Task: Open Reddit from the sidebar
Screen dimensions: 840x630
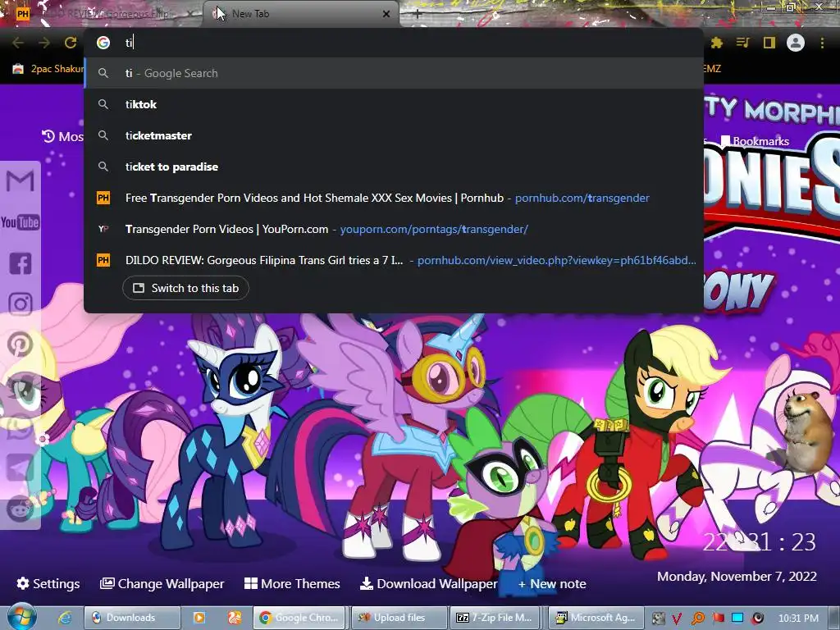Action: pyautogui.click(x=21, y=509)
